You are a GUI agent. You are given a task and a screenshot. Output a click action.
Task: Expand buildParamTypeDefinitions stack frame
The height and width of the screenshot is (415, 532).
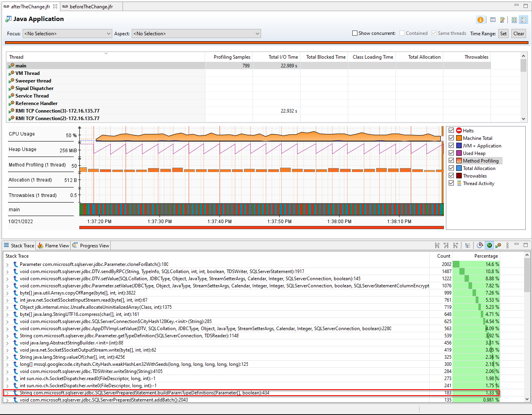(7, 393)
